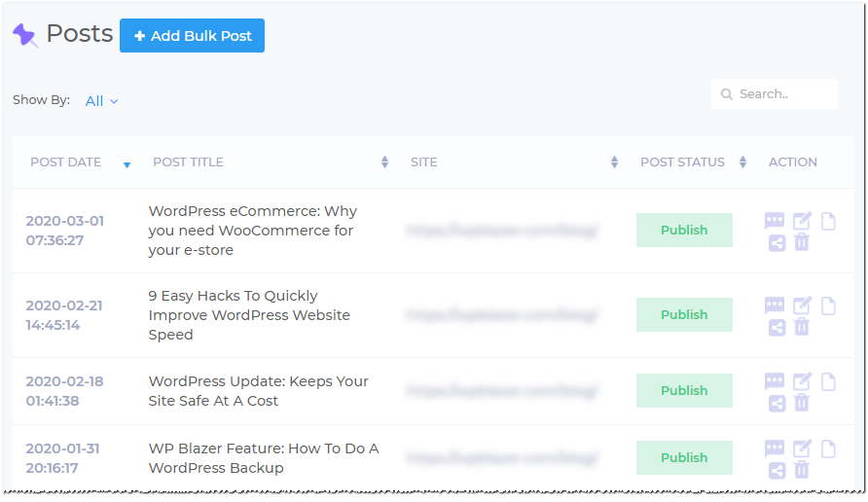Click the purple pin icon beside Posts
The height and width of the screenshot is (502, 868).
[x=25, y=35]
